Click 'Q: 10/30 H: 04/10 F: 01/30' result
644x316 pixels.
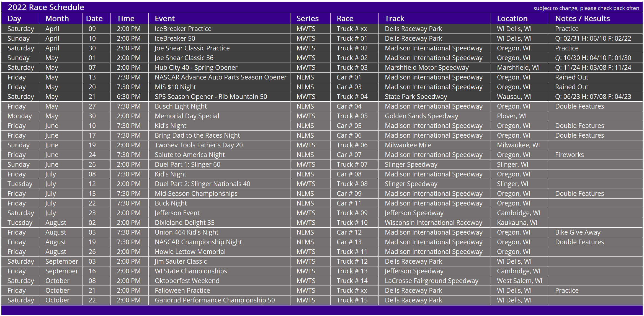[593, 58]
